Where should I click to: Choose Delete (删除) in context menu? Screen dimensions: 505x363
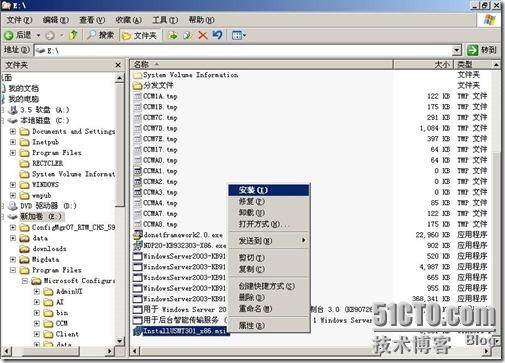pyautogui.click(x=269, y=297)
